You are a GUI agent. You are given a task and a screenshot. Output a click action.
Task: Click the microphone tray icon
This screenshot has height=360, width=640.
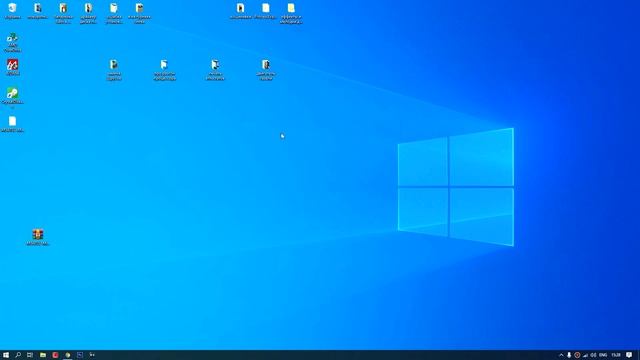pyautogui.click(x=569, y=355)
